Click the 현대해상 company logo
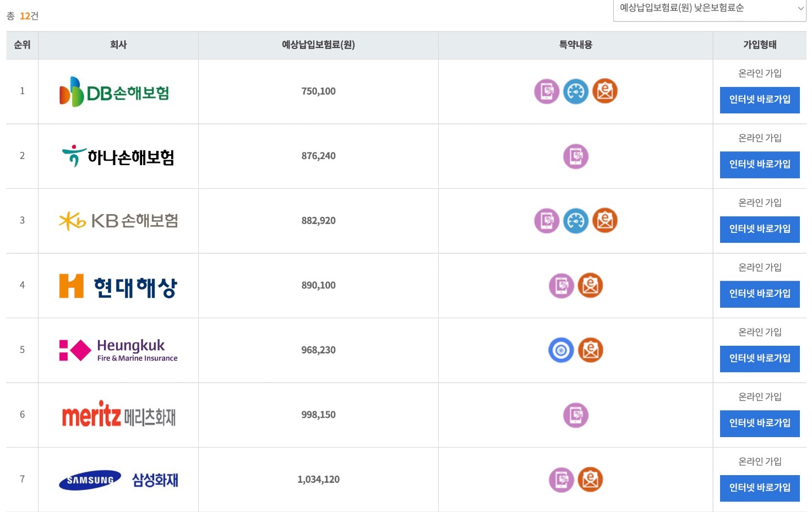The width and height of the screenshot is (812, 512). pos(118,286)
